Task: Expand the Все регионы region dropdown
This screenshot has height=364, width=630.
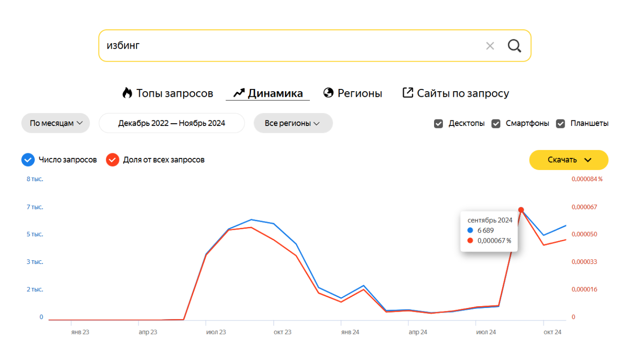Action: coord(293,123)
